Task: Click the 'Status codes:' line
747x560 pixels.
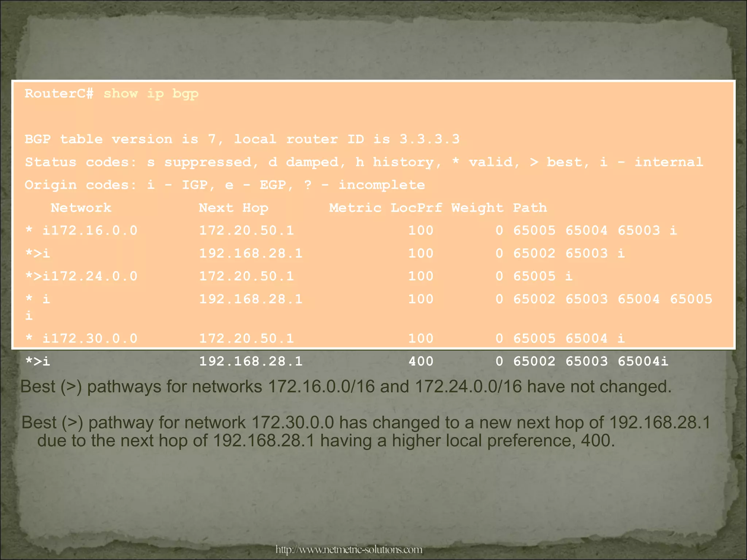Action: [x=364, y=162]
